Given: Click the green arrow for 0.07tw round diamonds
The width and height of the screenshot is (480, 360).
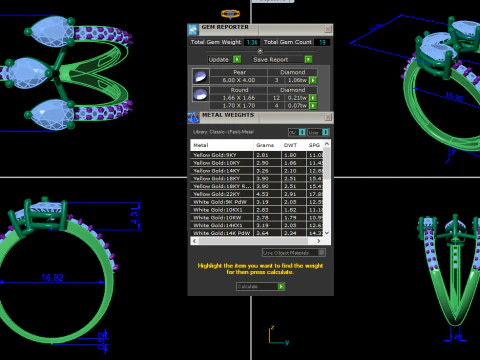Looking at the screenshot, I should click(x=313, y=106).
